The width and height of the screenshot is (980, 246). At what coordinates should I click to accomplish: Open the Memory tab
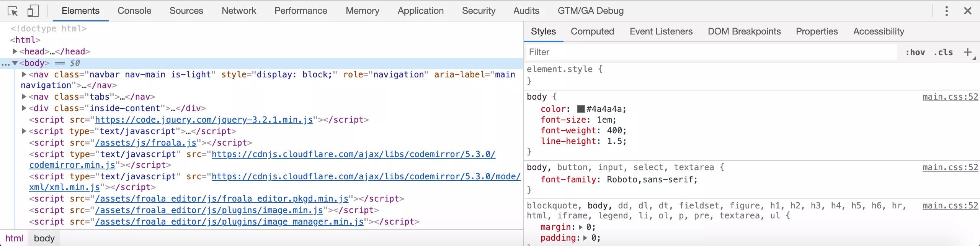point(363,11)
